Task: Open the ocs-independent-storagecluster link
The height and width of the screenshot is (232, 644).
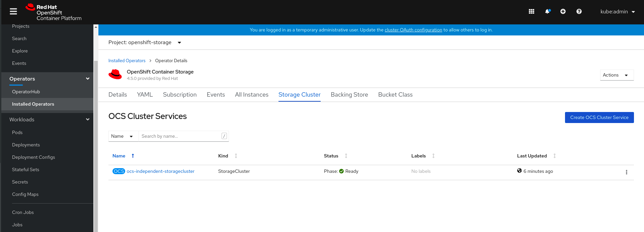Action: pyautogui.click(x=160, y=171)
